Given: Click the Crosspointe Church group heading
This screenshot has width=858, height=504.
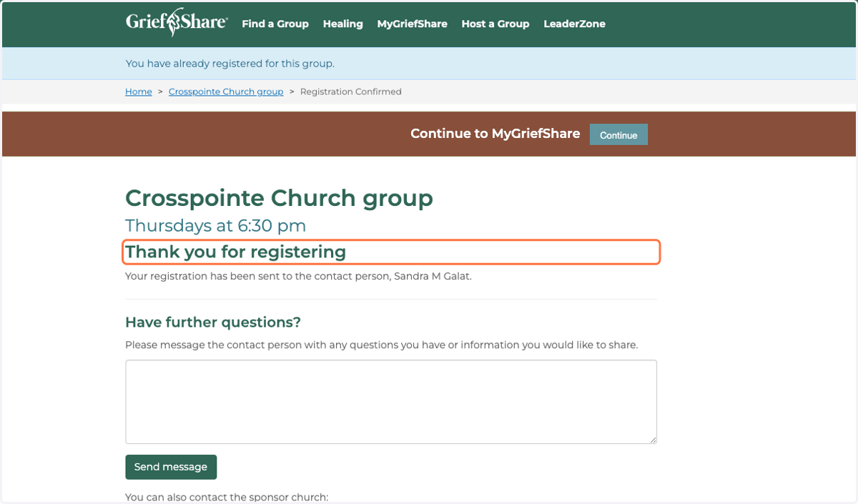Looking at the screenshot, I should 279,198.
